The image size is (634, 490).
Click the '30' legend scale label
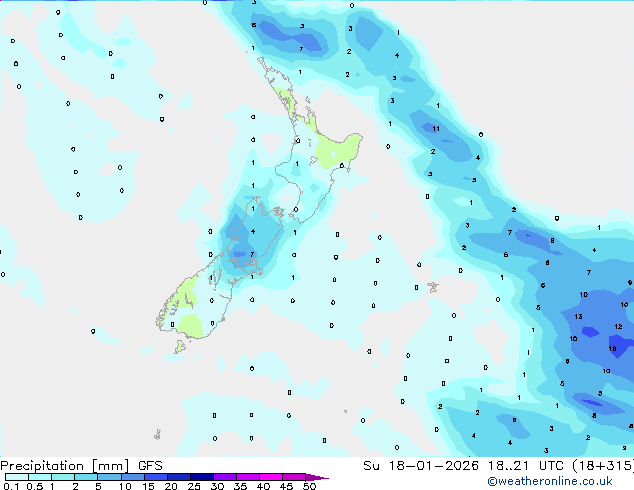(217, 486)
